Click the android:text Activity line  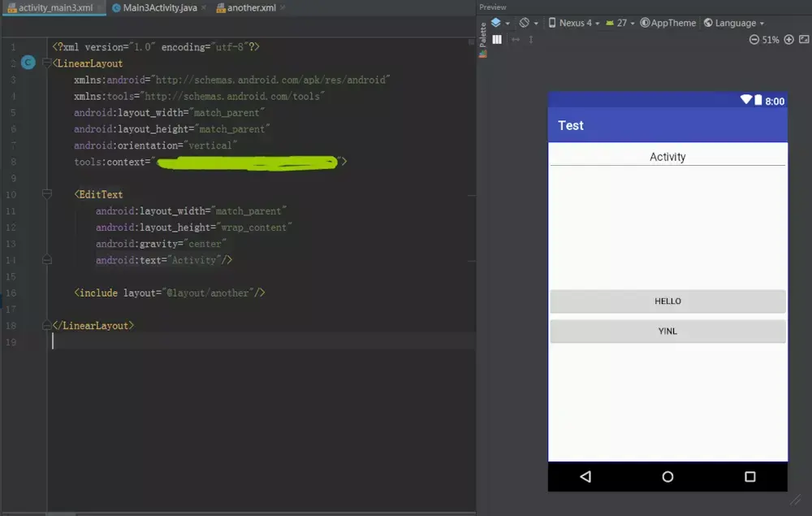click(164, 260)
